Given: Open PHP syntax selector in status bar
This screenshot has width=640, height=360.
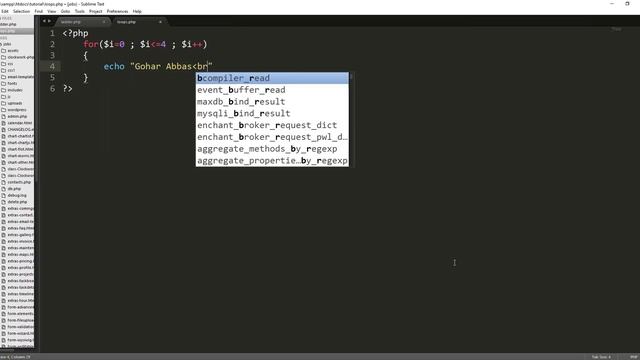Looking at the screenshot, I should pos(635,357).
